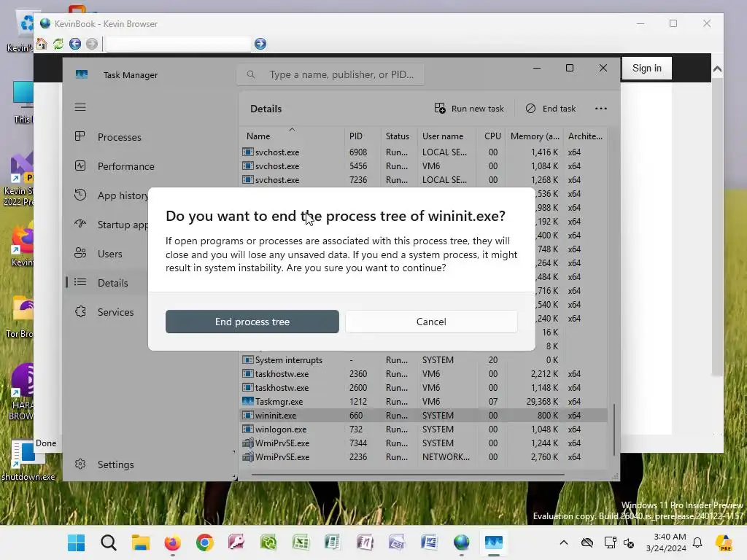Select svchost.exe with PID 6908
This screenshot has width=747, height=560.
pos(424,152)
